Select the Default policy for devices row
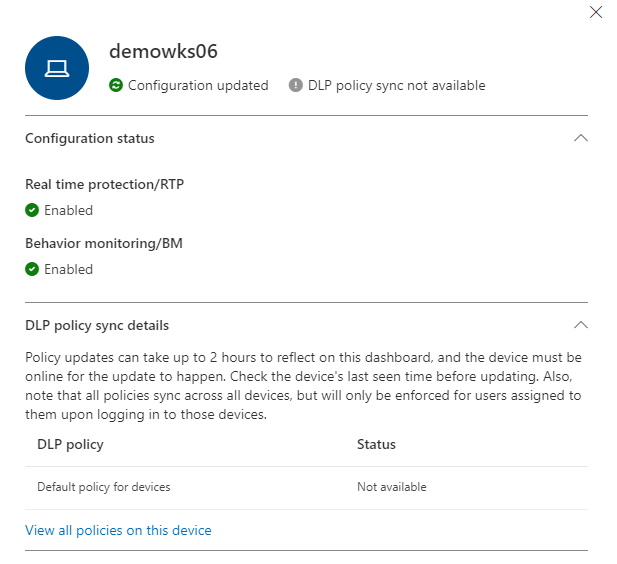Image resolution: width=617 pixels, height=564 pixels. [x=104, y=487]
